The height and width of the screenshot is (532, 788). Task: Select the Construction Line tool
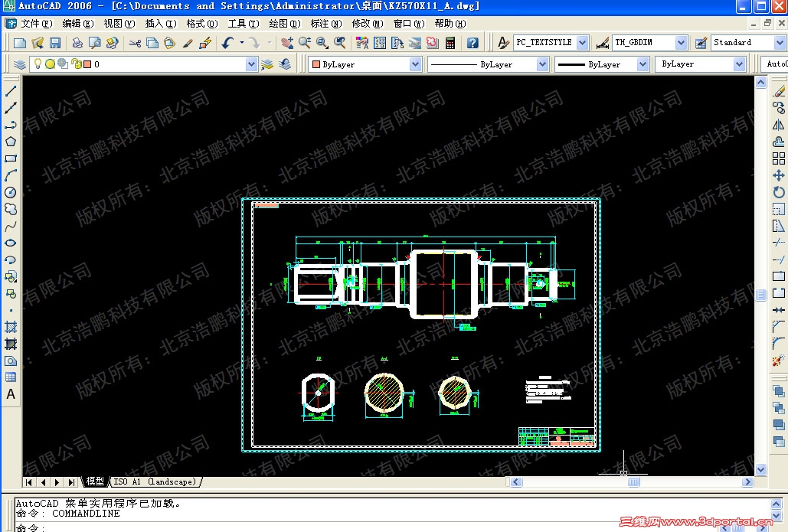(x=11, y=107)
